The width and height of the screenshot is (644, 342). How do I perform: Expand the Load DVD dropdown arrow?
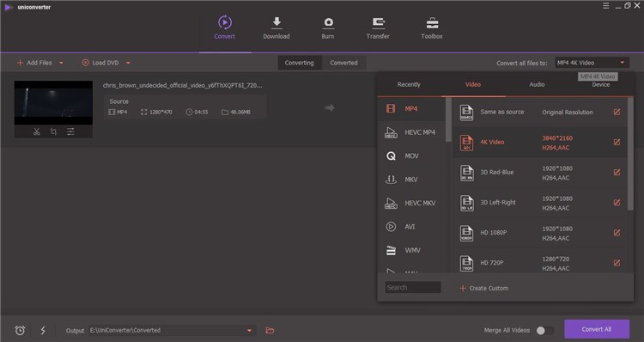pyautogui.click(x=128, y=63)
